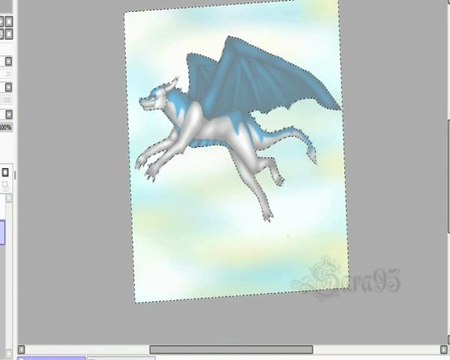Click the layer list scroll-up arrow
Screen dimensions: 450x360
(x=9, y=198)
